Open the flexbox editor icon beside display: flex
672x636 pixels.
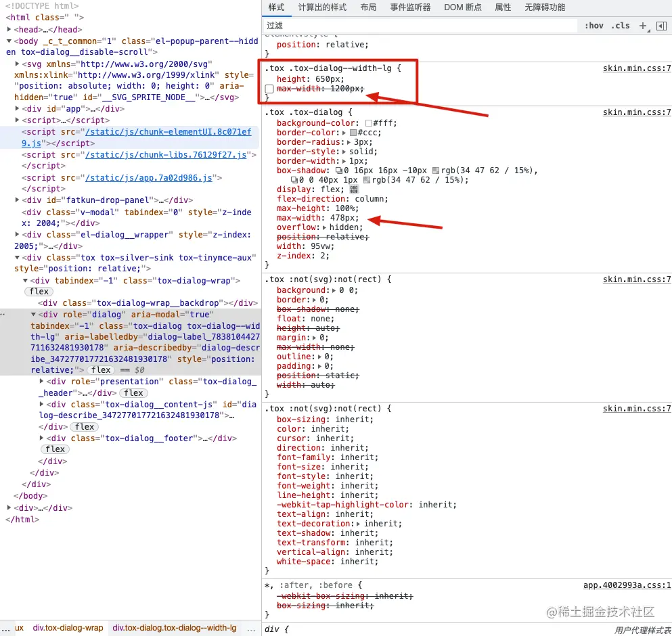(353, 189)
